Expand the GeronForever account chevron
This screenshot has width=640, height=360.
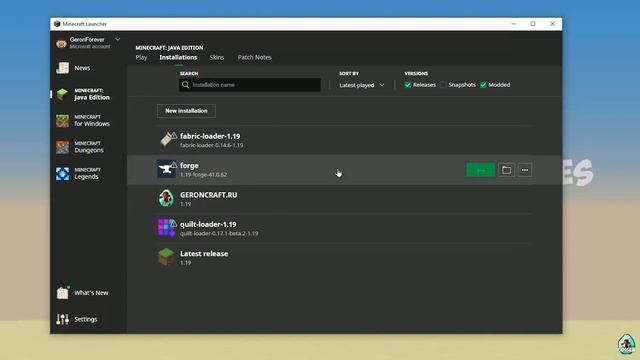pos(118,40)
